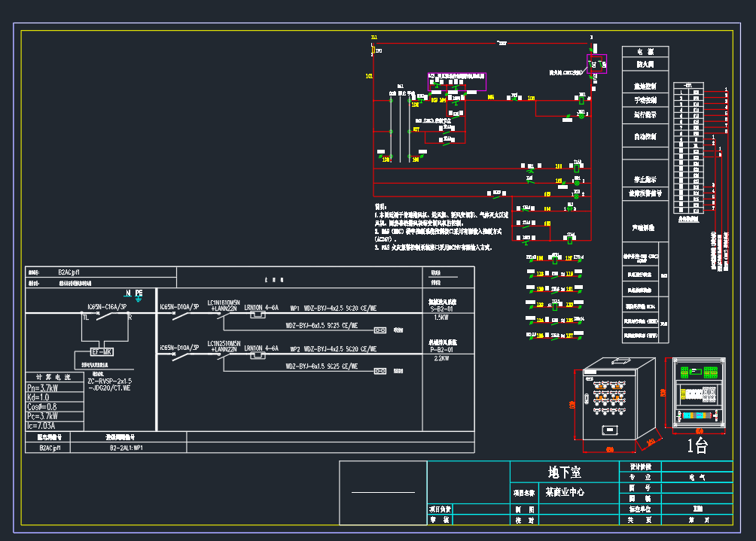The image size is (756, 541).
Task: Click the iC65N-C16A/3P main breaker switch
Action: click(x=105, y=315)
